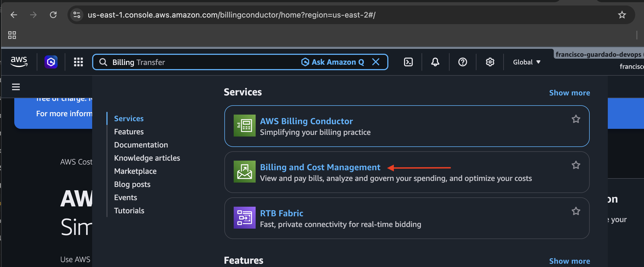The height and width of the screenshot is (267, 644).
Task: Select Knowledge articles search category
Action: click(147, 158)
